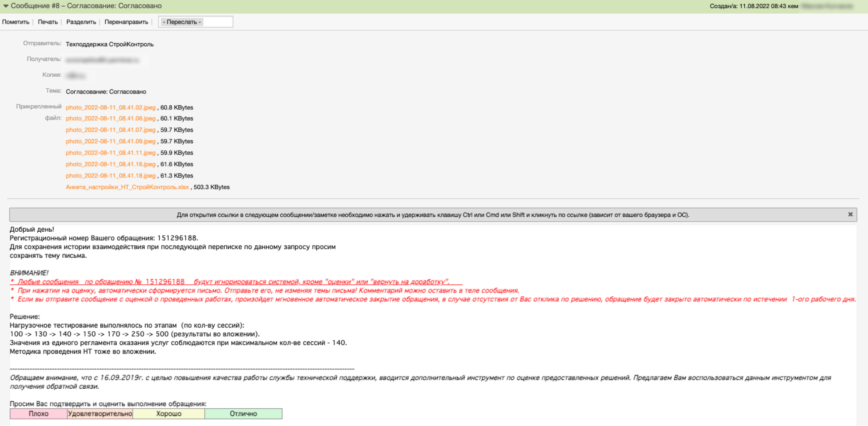
Task: Rate the request as Плохо
Action: (x=39, y=414)
